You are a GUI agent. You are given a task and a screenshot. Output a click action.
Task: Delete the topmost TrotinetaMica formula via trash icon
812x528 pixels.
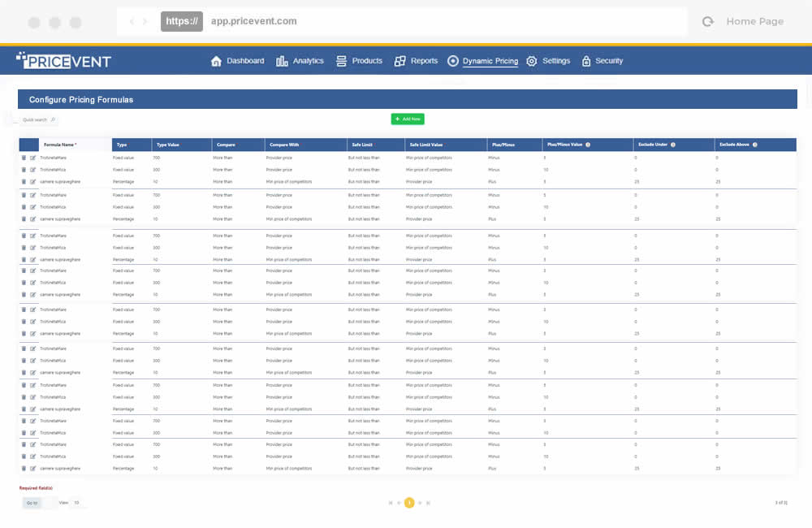24,170
